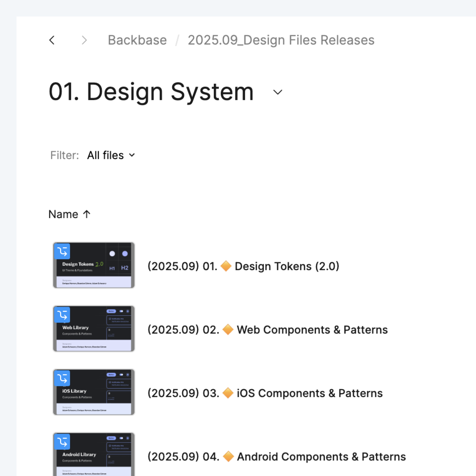Click the 01. Design System title
Image resolution: width=476 pixels, height=476 pixels.
pyautogui.click(x=151, y=92)
